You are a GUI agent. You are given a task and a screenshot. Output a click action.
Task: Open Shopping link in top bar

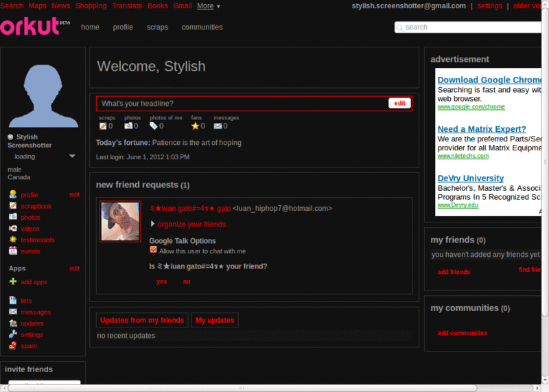(x=91, y=6)
